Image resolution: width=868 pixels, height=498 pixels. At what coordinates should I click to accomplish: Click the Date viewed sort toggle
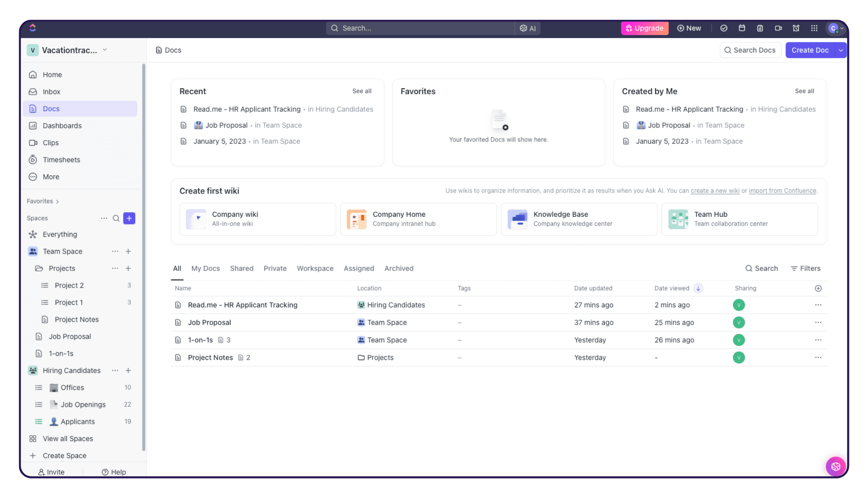click(698, 288)
